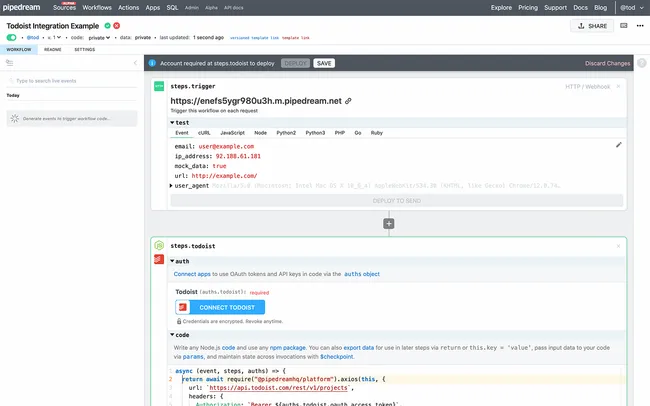
Task: Click the api.todoist.com URL in code
Action: tap(278, 388)
